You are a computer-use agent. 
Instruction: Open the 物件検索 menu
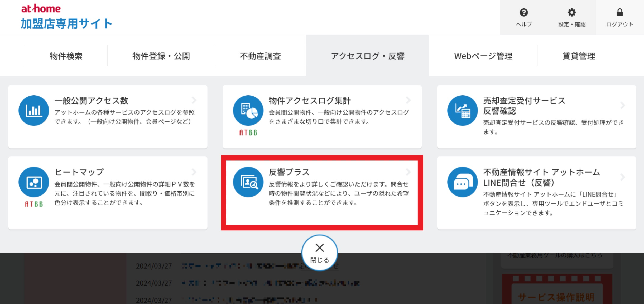(66, 56)
